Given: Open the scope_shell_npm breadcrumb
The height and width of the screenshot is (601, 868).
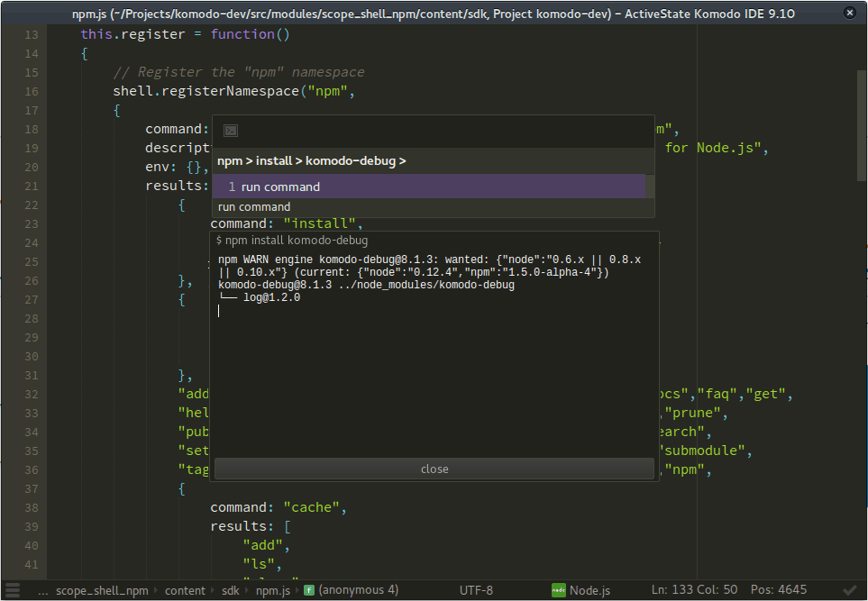Looking at the screenshot, I should click(102, 590).
